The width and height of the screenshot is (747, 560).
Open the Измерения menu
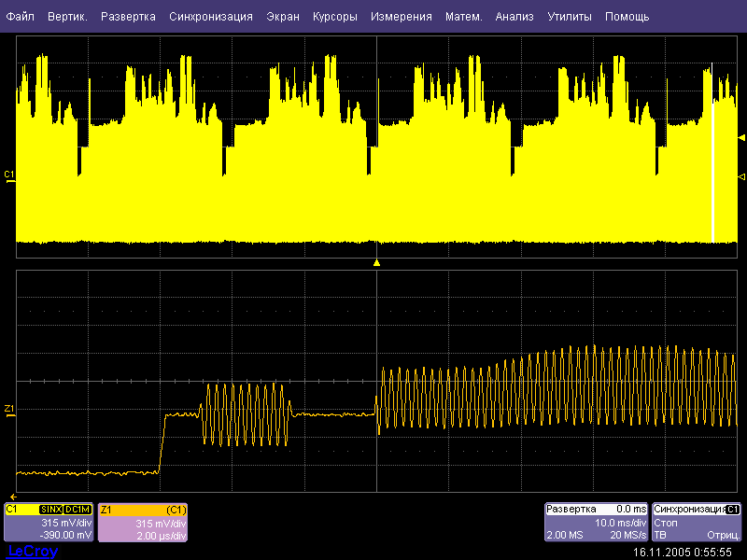(x=401, y=17)
